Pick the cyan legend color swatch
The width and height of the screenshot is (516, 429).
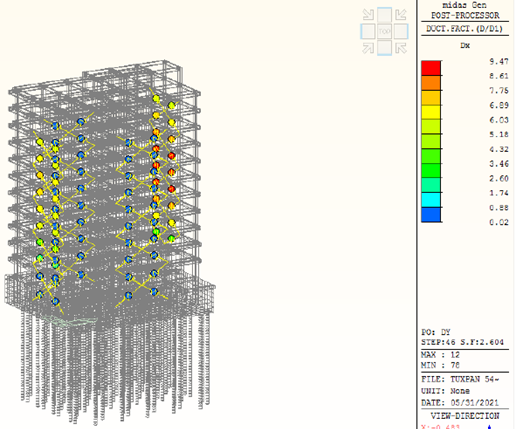click(x=431, y=200)
